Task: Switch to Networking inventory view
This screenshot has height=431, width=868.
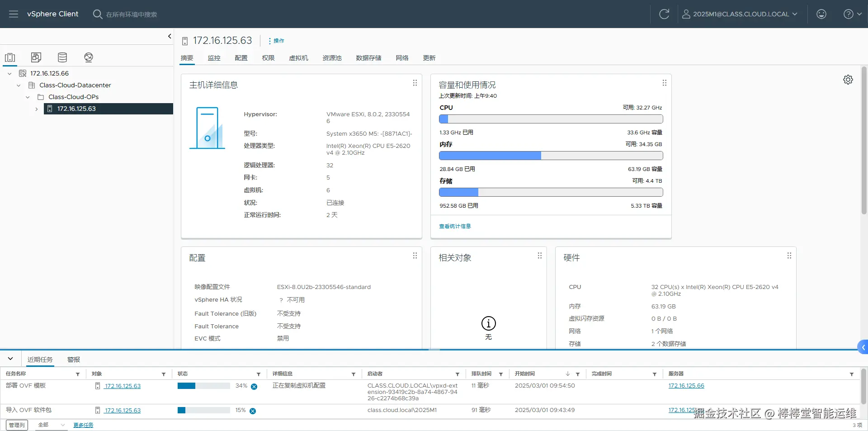Action: 89,57
